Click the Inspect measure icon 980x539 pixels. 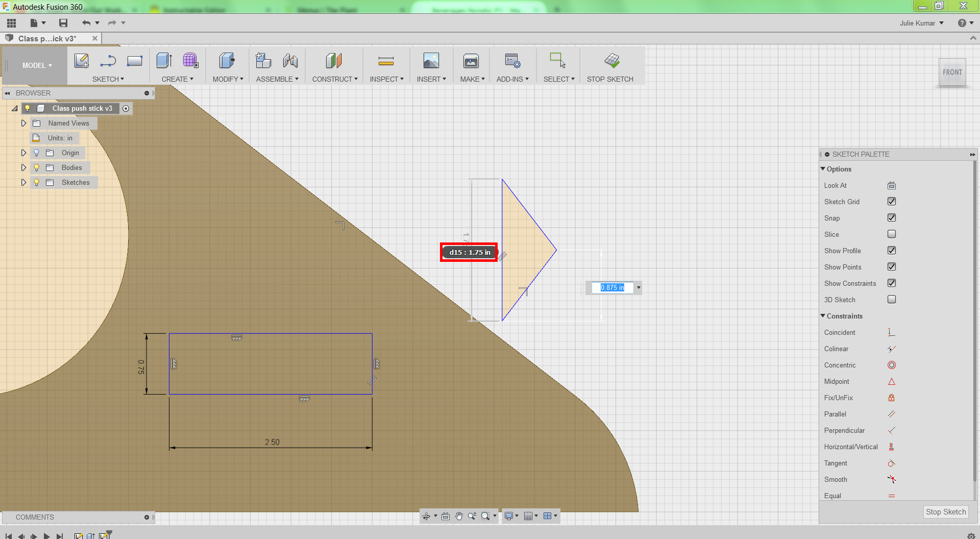(386, 61)
